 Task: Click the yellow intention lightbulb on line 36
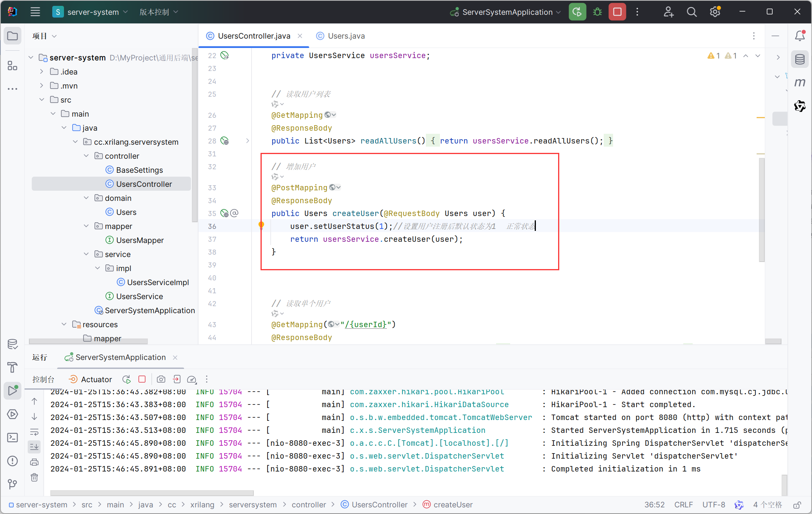tap(261, 225)
